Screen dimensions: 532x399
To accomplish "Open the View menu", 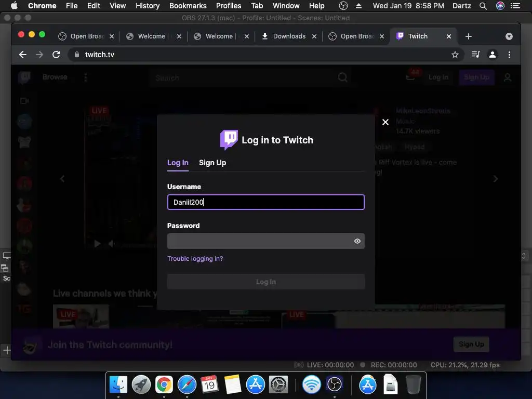I will (118, 6).
